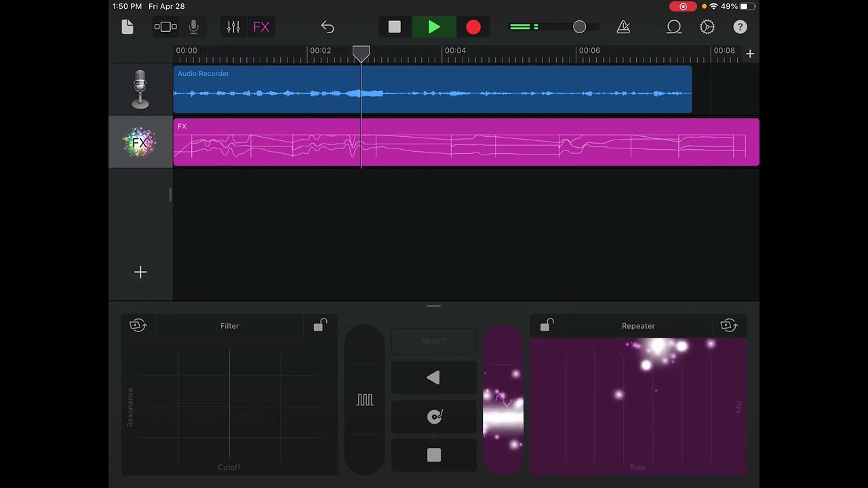Image resolution: width=868 pixels, height=488 pixels.
Task: Touch the downsampler strip
Action: (503, 400)
